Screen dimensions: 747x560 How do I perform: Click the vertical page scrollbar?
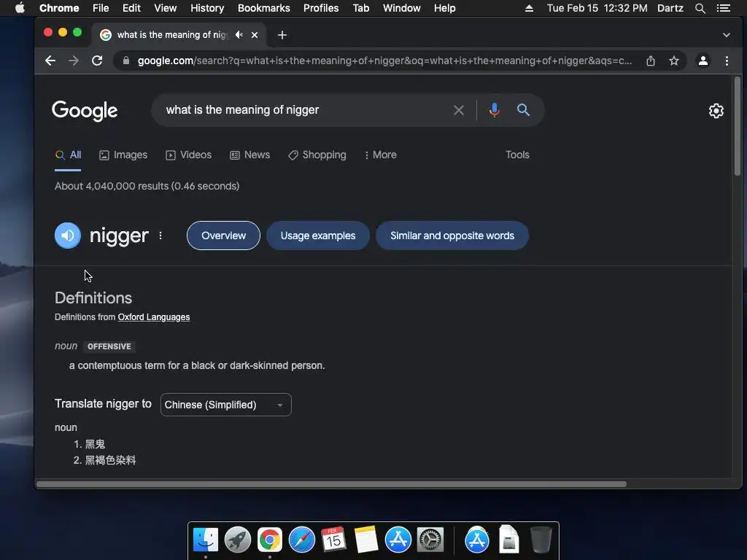(x=737, y=126)
